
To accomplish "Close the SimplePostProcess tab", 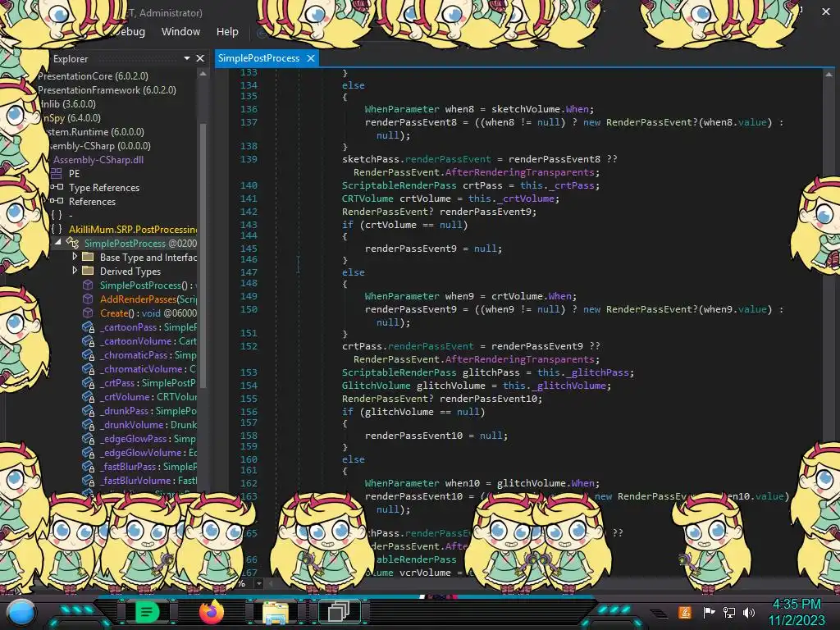I will (x=311, y=58).
